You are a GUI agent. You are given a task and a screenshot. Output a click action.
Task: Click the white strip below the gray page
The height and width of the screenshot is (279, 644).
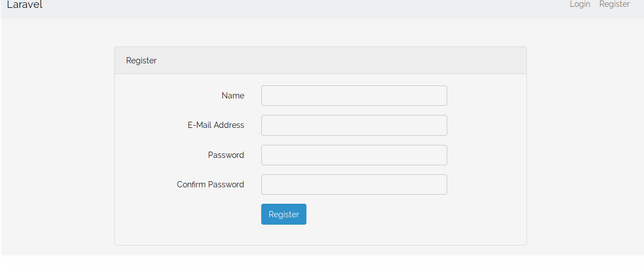click(x=322, y=267)
